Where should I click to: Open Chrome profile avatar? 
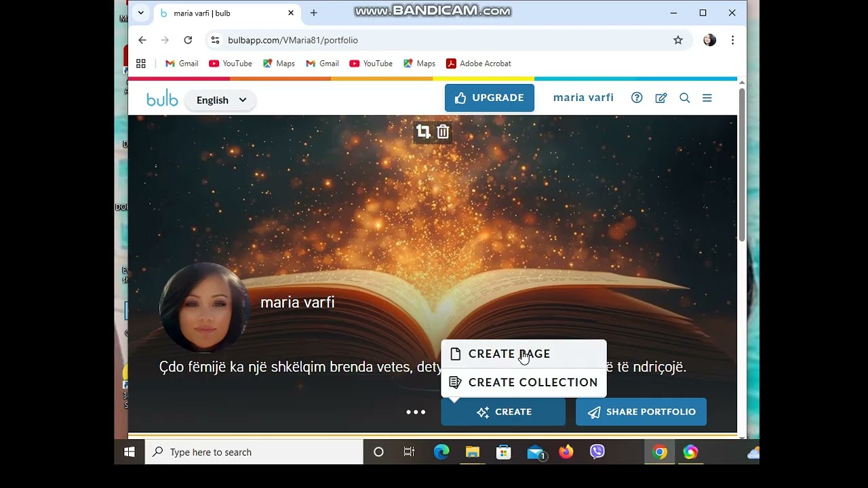709,40
